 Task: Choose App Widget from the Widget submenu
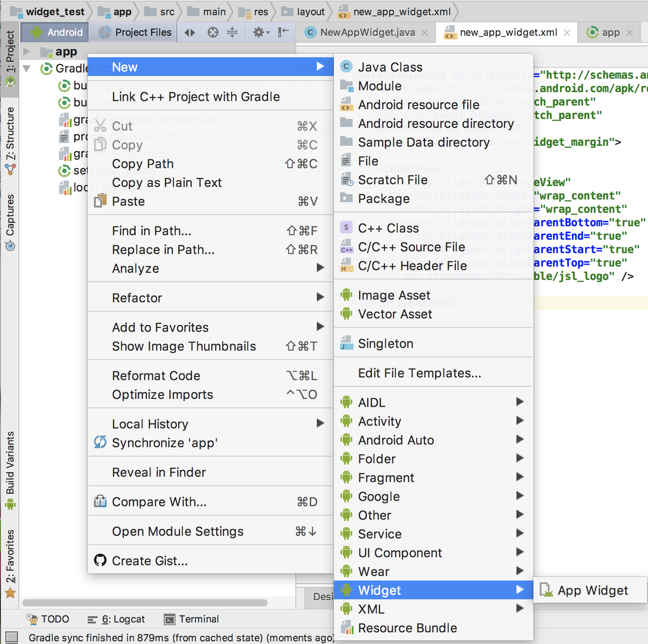coord(590,590)
